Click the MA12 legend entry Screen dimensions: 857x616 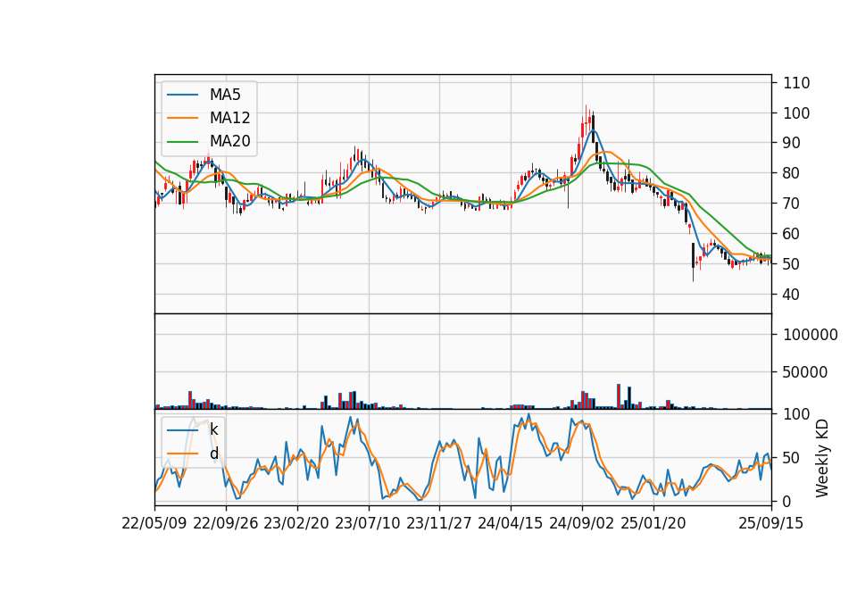point(209,118)
